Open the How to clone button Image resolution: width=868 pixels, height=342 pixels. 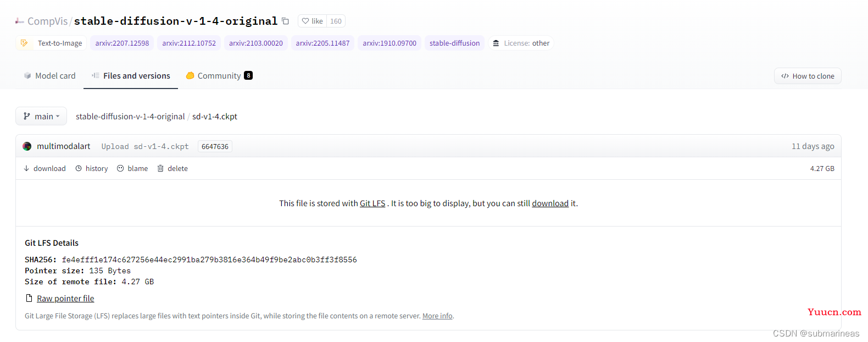pyautogui.click(x=808, y=76)
